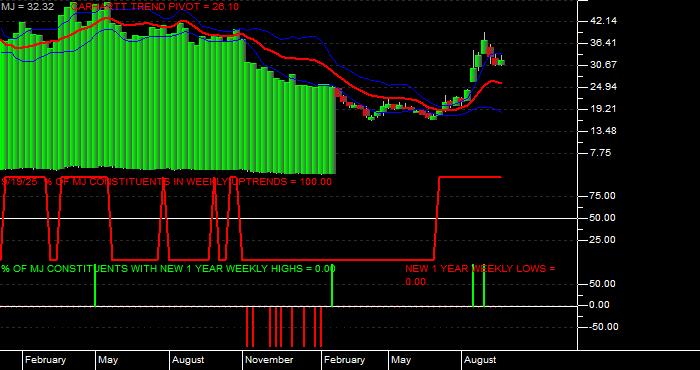700x370 pixels.
Task: Click the new 1 year weekly highs label
Action: (168, 269)
